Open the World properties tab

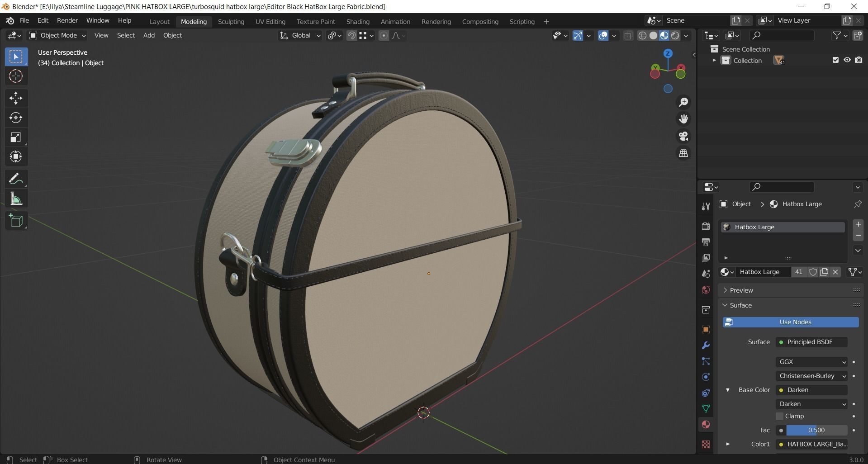point(706,289)
